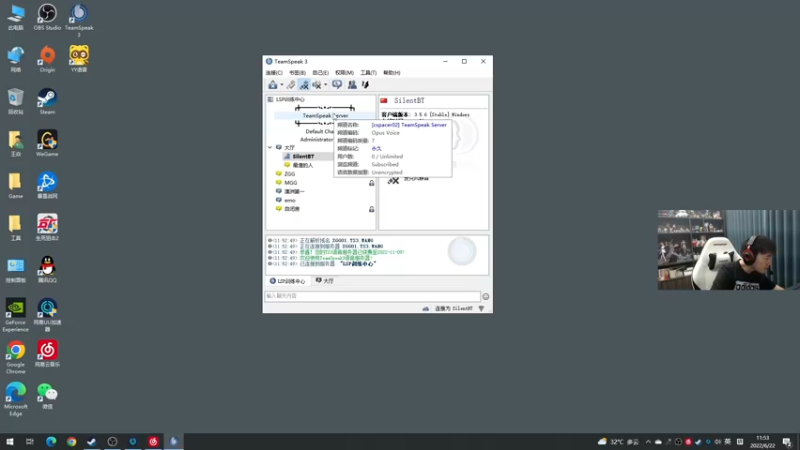Viewport: 800px width, 450px height.
Task: Select the ZGG channel
Action: tap(289, 174)
